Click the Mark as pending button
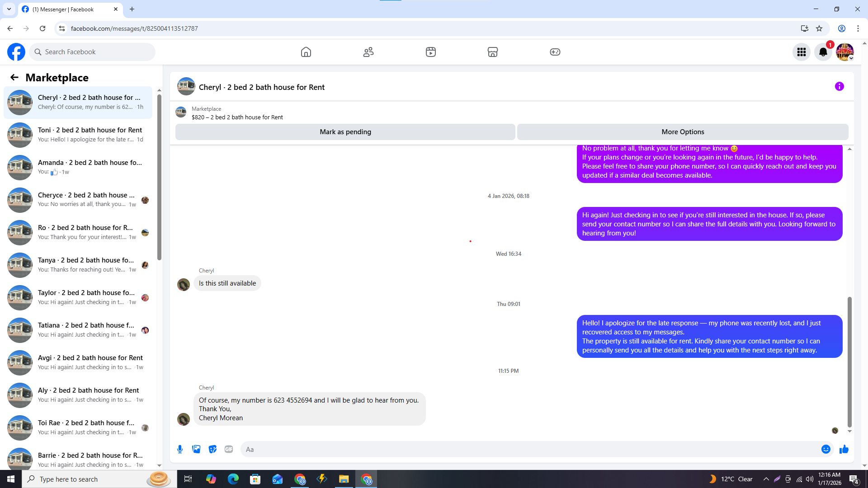This screenshot has height=488, width=868. coord(345,132)
